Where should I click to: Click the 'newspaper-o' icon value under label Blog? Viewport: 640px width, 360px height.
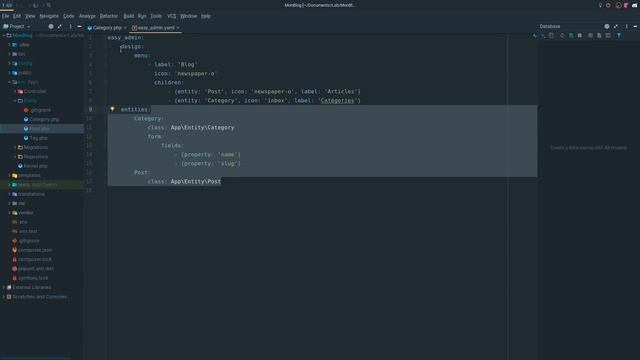[196, 73]
